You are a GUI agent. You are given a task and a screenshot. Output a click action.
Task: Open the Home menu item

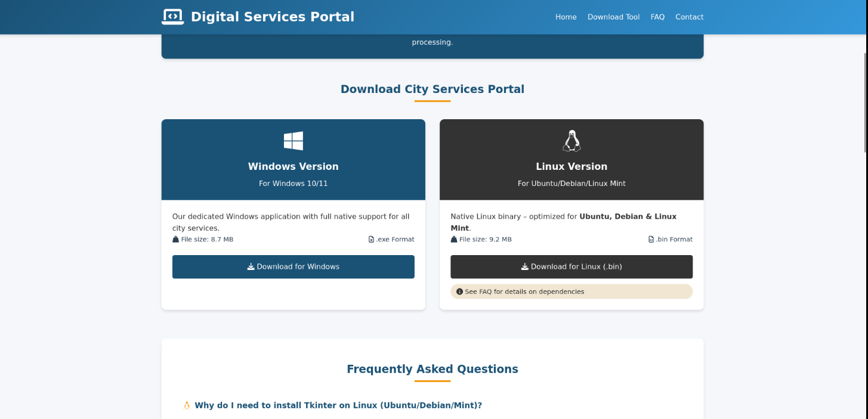tap(566, 17)
